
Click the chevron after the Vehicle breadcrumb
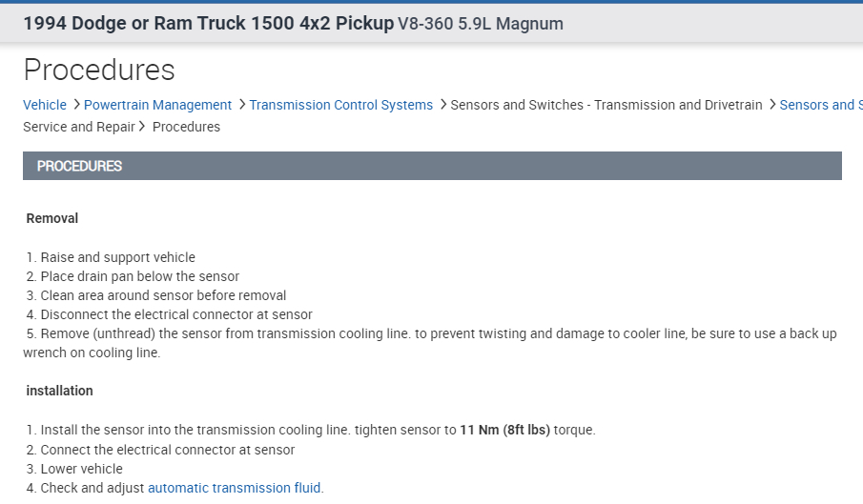tap(75, 105)
